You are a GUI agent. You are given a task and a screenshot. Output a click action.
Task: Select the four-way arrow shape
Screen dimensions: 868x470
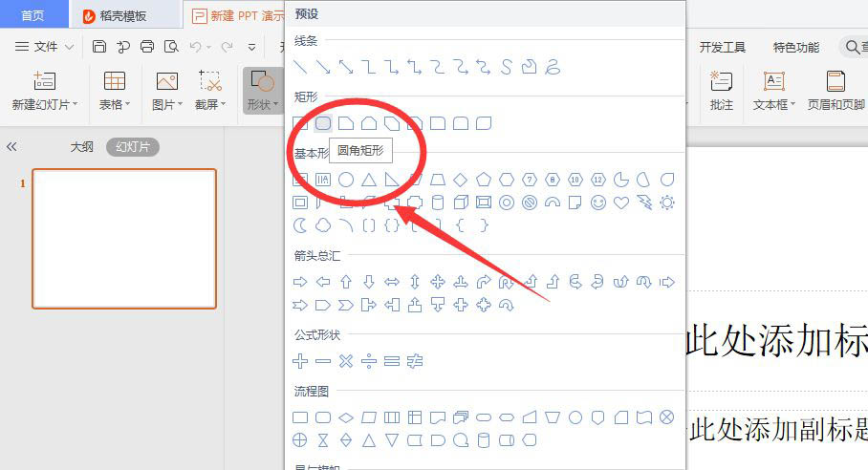pyautogui.click(x=438, y=282)
